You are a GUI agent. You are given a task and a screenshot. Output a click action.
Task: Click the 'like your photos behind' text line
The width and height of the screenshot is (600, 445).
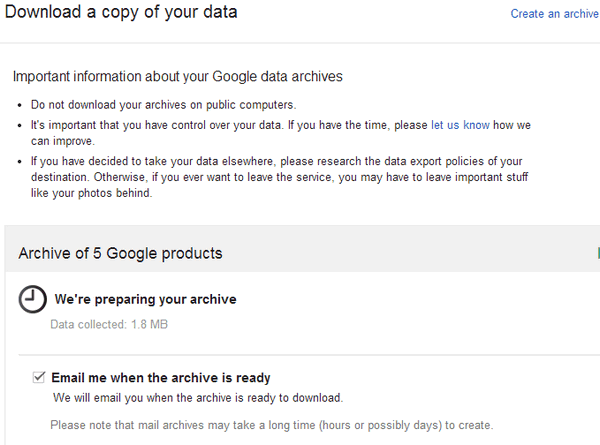pos(91,193)
